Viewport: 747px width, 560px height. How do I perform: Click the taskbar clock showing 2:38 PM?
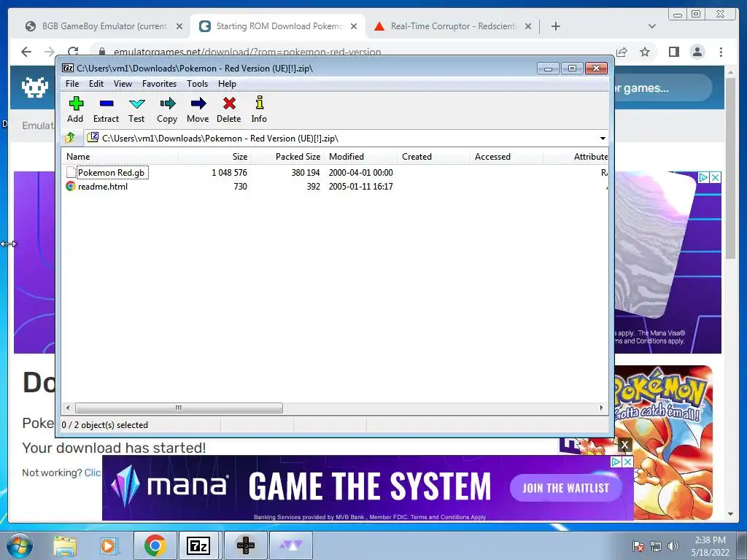(x=710, y=546)
